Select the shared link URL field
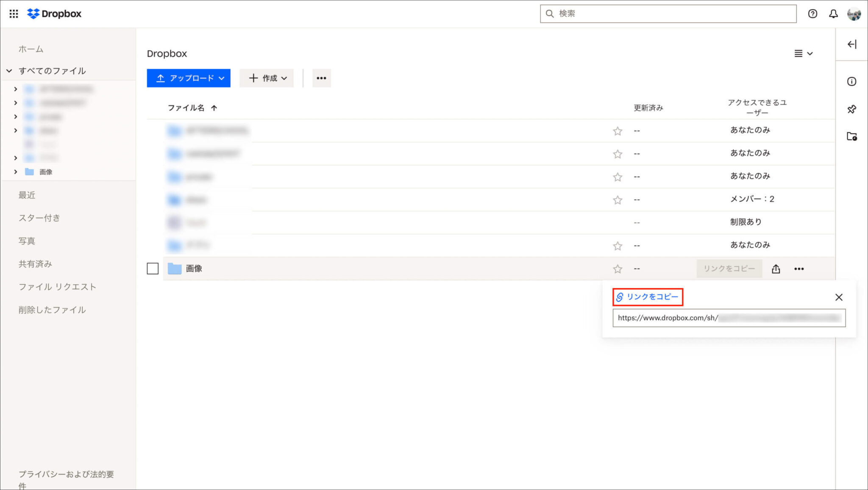Image resolution: width=868 pixels, height=490 pixels. (729, 318)
